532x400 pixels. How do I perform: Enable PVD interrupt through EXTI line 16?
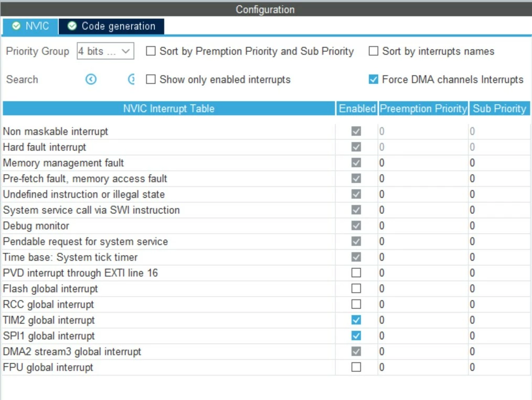[x=356, y=273]
